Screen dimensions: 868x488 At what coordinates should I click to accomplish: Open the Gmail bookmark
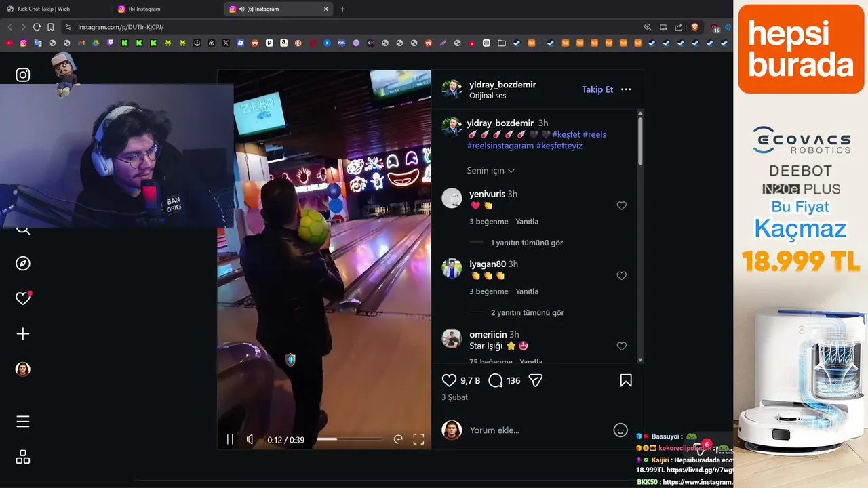coord(81,43)
